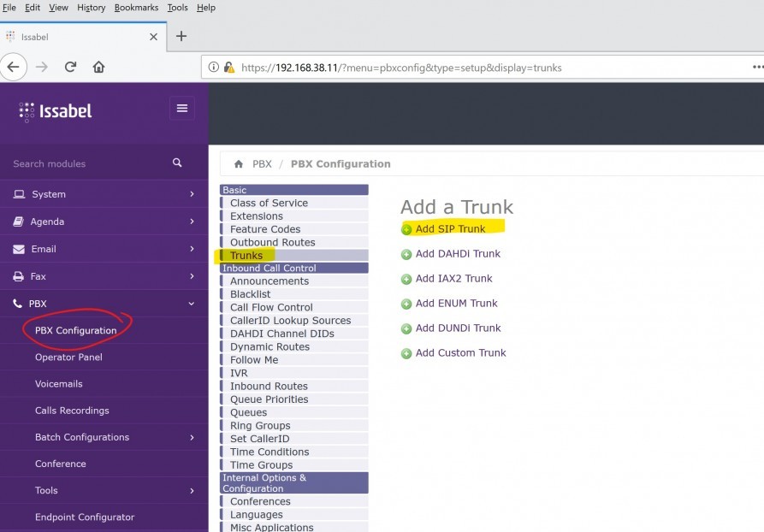Select Ring Groups menu entry

[294, 425]
